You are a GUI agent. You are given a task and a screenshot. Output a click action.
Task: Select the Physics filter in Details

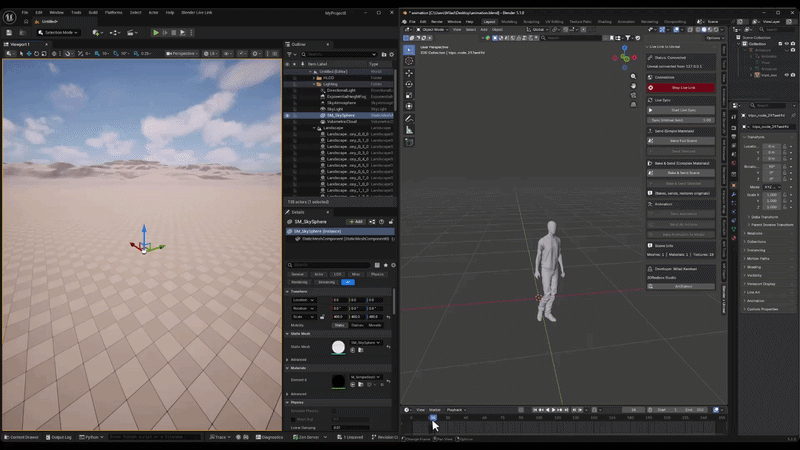[x=377, y=274]
